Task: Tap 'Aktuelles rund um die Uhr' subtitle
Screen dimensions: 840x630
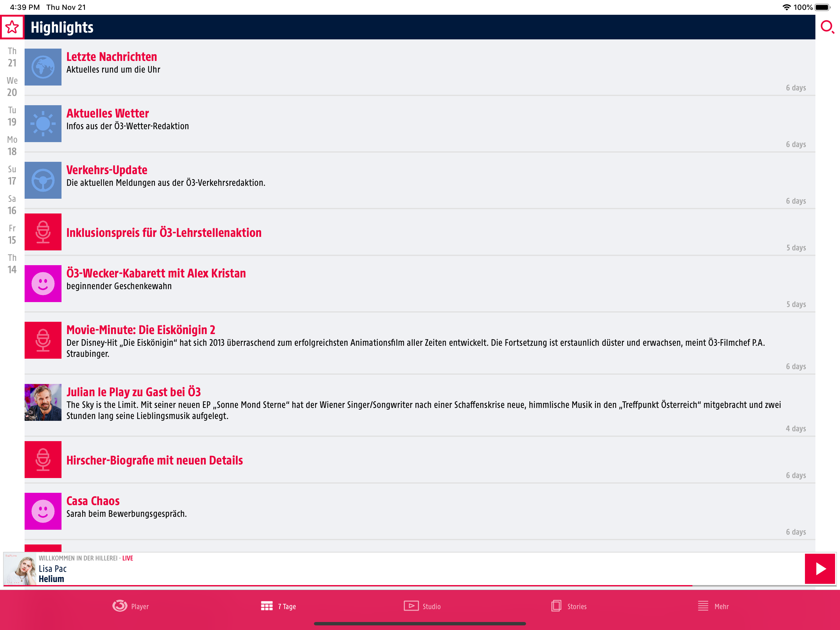Action: [113, 70]
